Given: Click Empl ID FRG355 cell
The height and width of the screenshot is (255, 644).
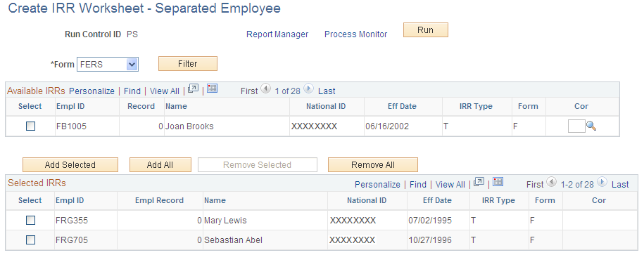Looking at the screenshot, I should pos(72,221).
